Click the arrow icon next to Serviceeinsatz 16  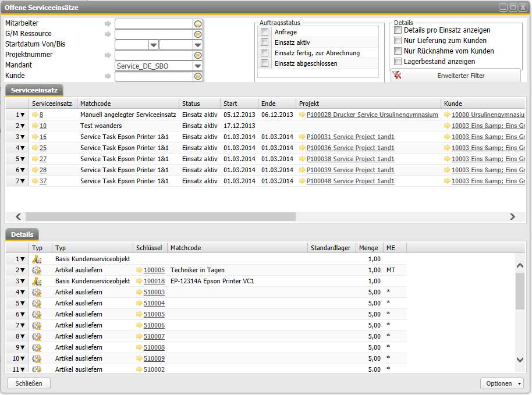(35, 137)
